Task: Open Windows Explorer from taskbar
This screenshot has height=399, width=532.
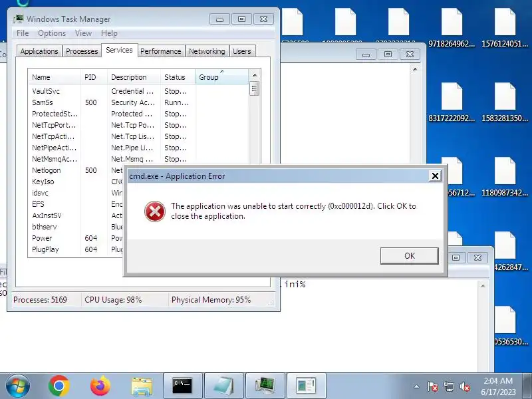Action: coord(142,386)
